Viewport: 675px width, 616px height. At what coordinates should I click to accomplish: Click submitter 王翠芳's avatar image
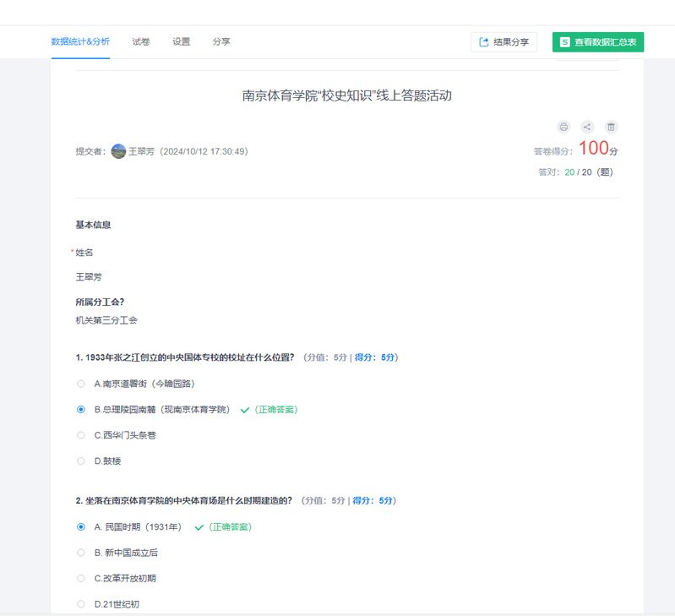click(118, 151)
